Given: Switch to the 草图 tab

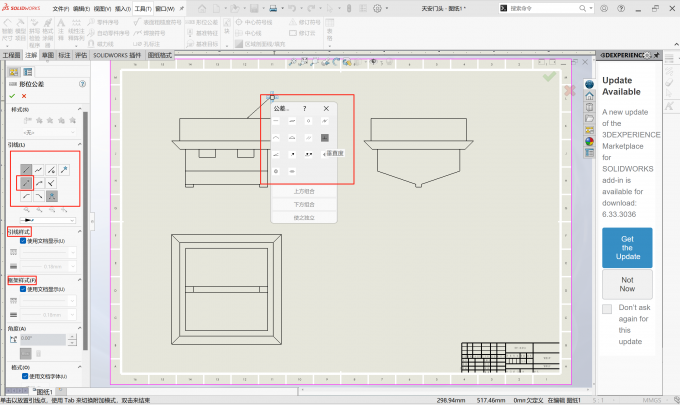Looking at the screenshot, I should (x=48, y=55).
